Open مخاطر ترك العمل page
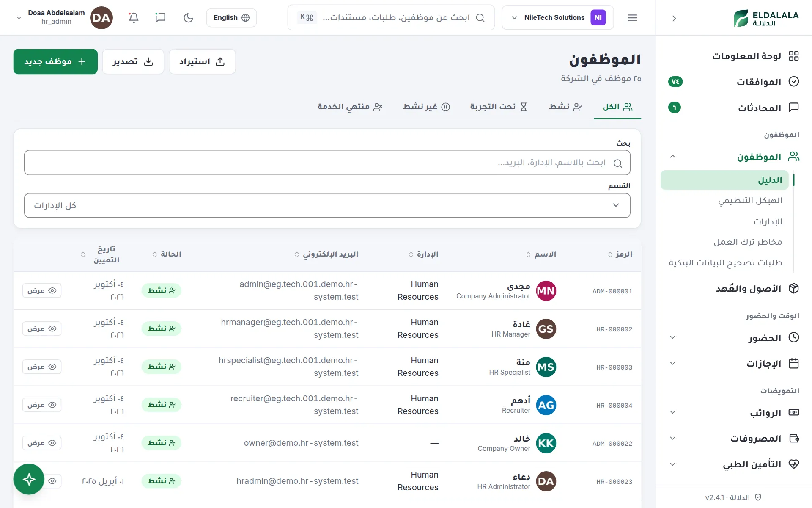 (748, 242)
